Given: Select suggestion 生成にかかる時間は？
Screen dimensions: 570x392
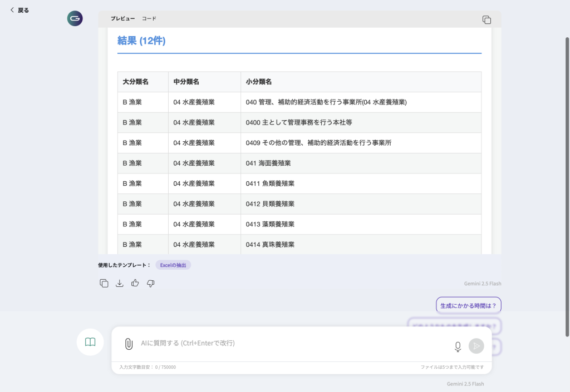Looking at the screenshot, I should pyautogui.click(x=468, y=305).
